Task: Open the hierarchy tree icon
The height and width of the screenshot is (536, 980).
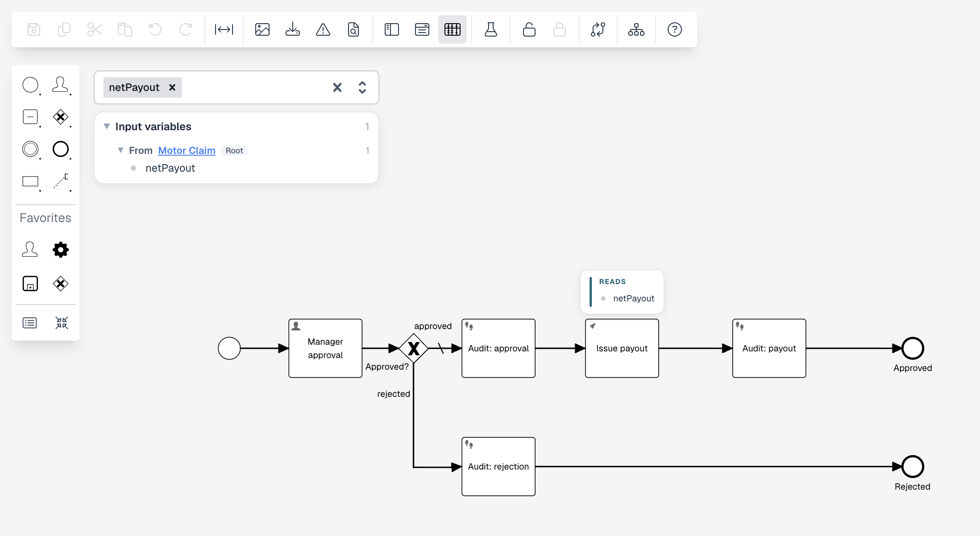Action: pos(636,29)
